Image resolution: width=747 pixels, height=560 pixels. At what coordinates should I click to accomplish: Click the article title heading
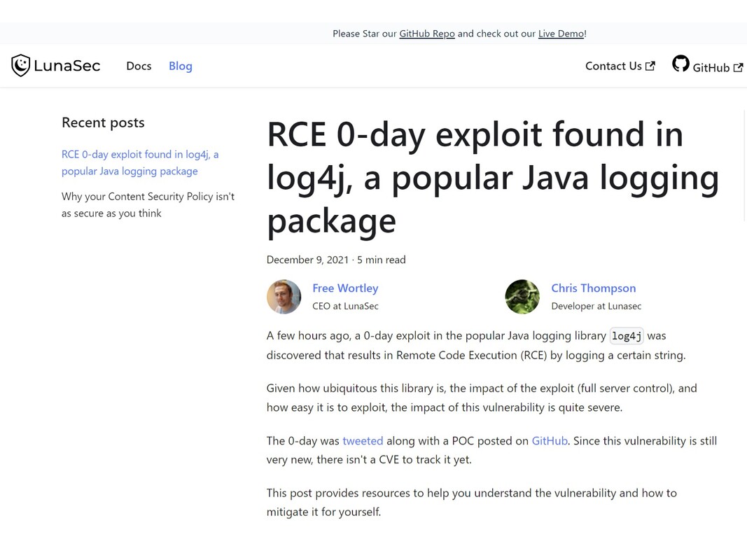click(493, 177)
